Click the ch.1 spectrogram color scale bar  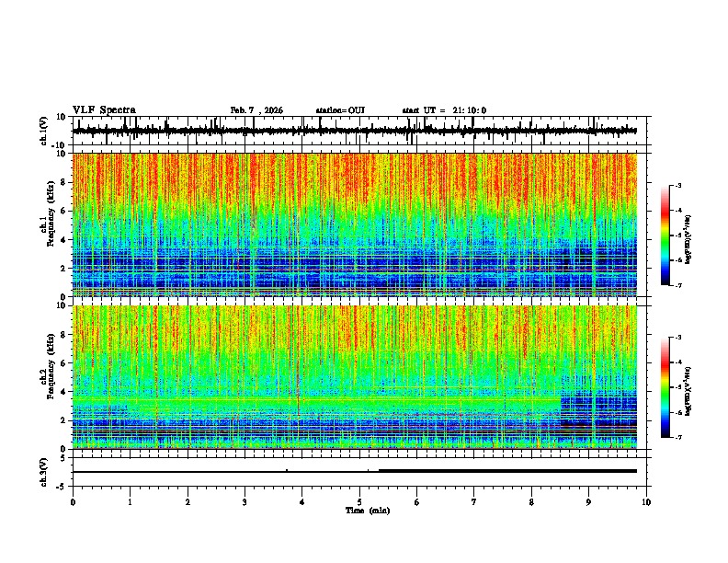[x=665, y=236]
